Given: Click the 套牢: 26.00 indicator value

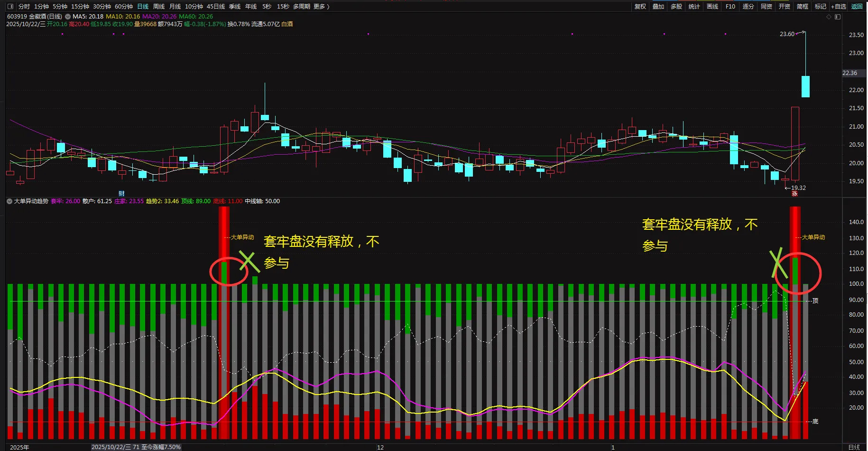Looking at the screenshot, I should pyautogui.click(x=65, y=201).
